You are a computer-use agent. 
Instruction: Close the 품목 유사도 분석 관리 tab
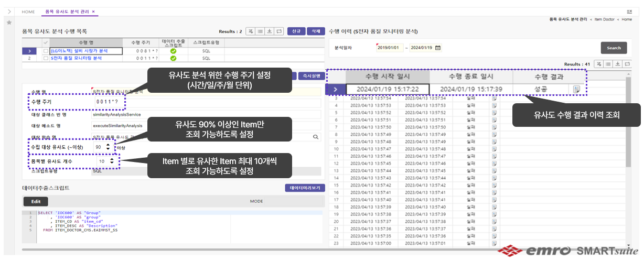pyautogui.click(x=93, y=11)
